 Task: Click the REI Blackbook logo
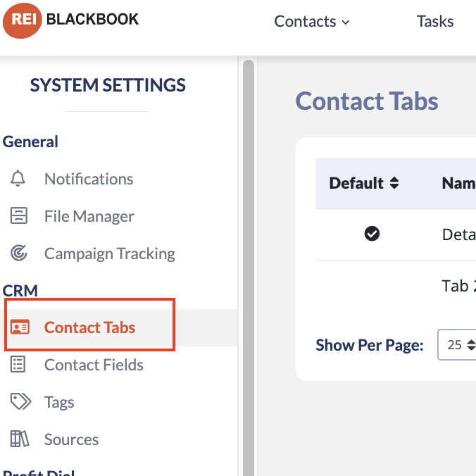(70, 20)
